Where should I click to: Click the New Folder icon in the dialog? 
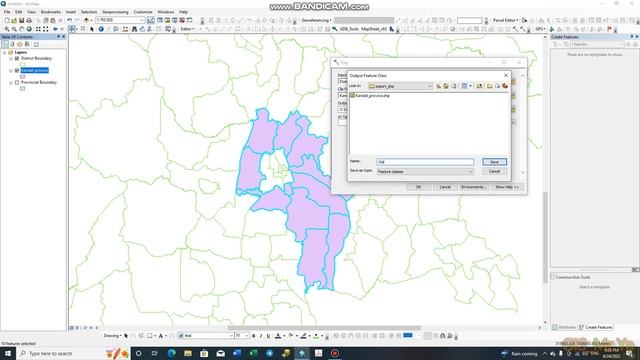tap(489, 86)
